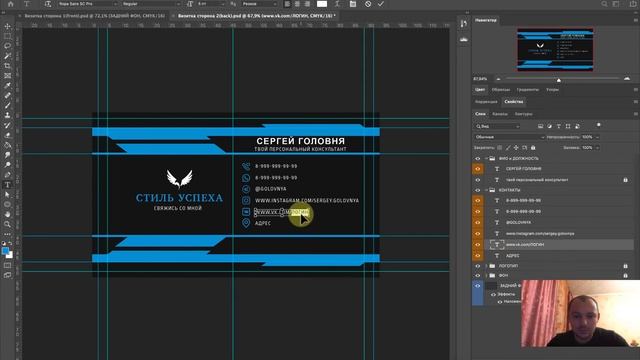Align text left in options bar
This screenshot has height=360, width=640.
287,4
